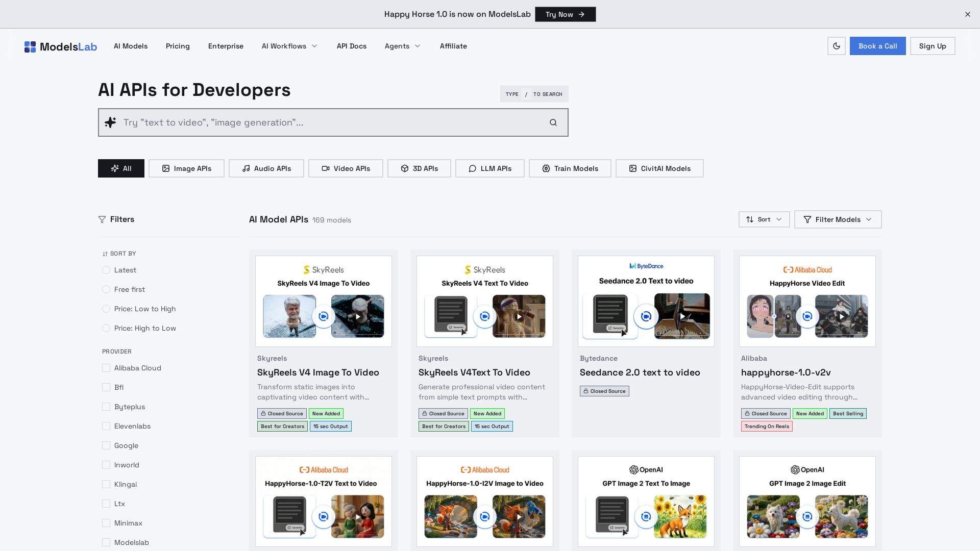This screenshot has height=551, width=980.
Task: Select the Latest sort option
Action: (106, 270)
